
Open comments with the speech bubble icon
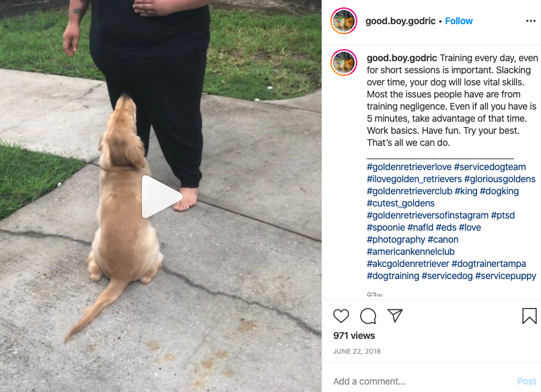pos(368,316)
